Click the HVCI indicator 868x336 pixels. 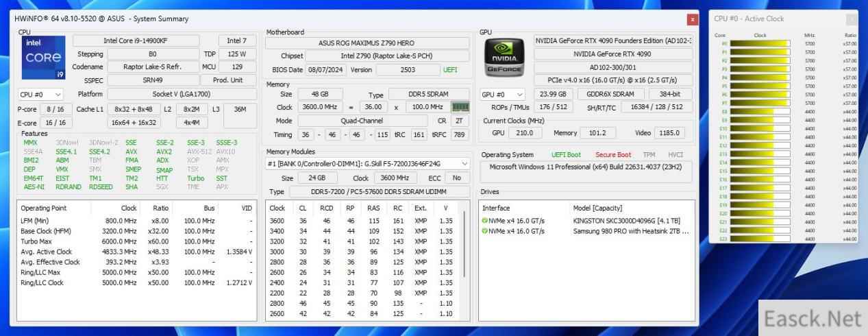pos(675,155)
